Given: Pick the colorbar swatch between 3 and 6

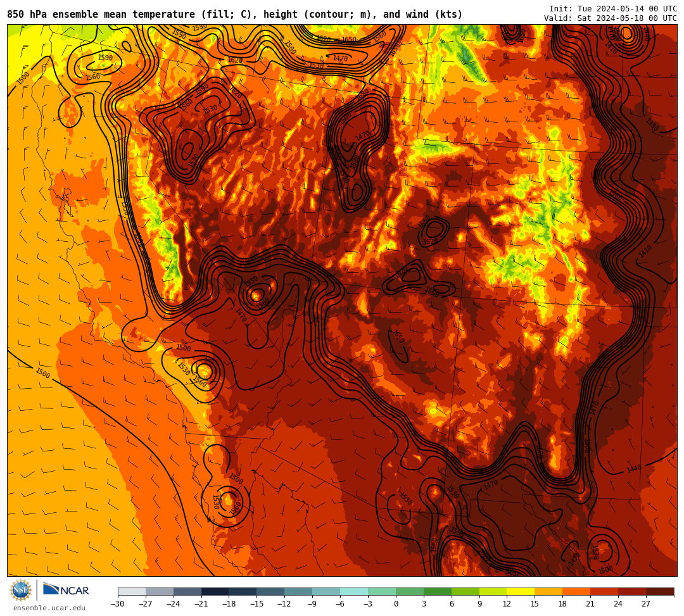Looking at the screenshot, I should coord(438,591).
